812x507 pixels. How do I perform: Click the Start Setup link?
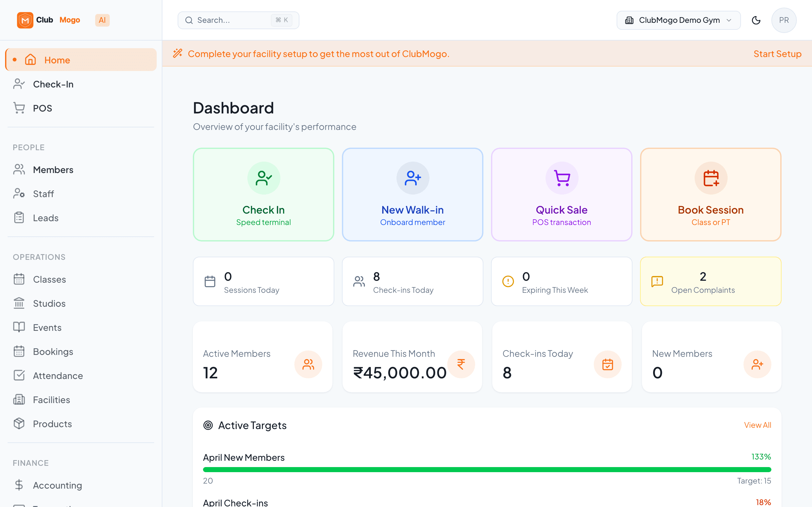pos(777,54)
